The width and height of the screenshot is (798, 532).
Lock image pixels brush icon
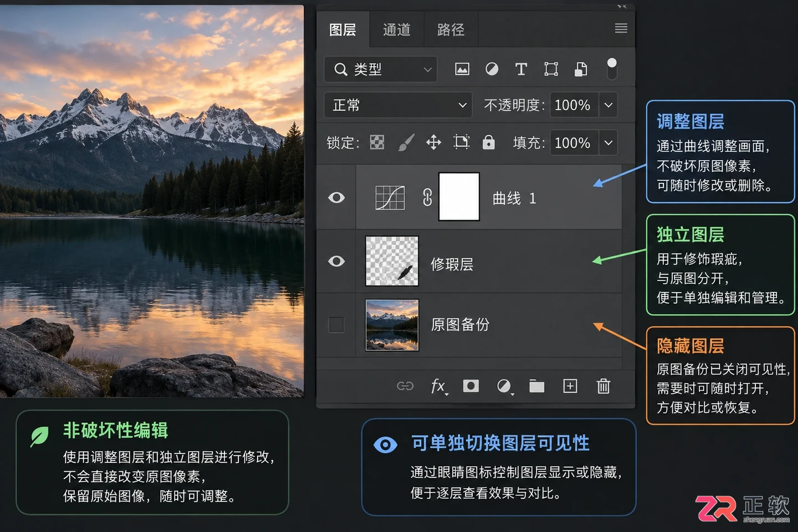[x=406, y=142]
